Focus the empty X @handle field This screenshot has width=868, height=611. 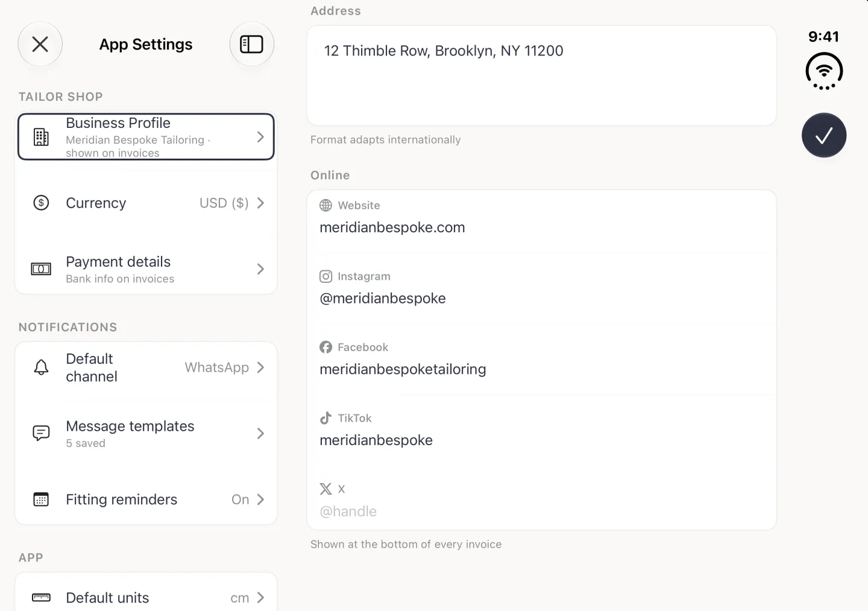(x=541, y=511)
